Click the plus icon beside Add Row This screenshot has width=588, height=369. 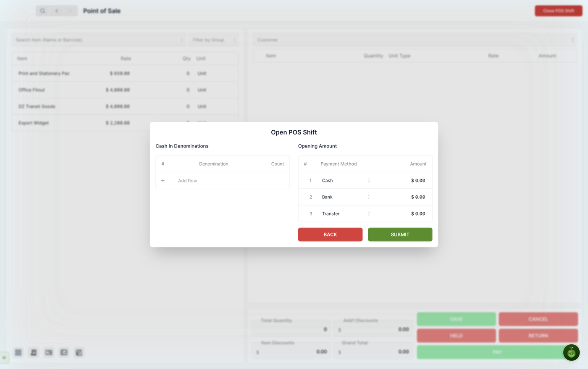tap(163, 181)
